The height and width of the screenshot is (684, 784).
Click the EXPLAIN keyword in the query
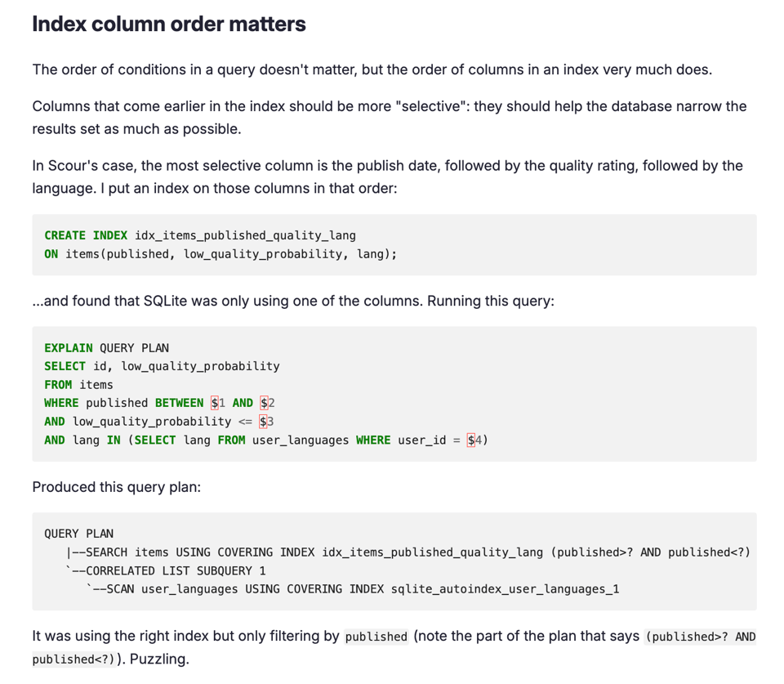point(69,348)
